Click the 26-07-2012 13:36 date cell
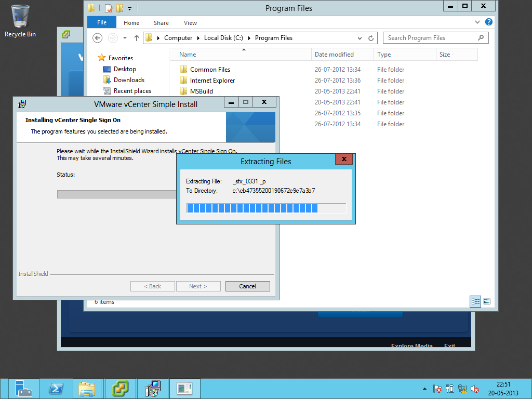Screen dimensions: 532x399 point(338,81)
